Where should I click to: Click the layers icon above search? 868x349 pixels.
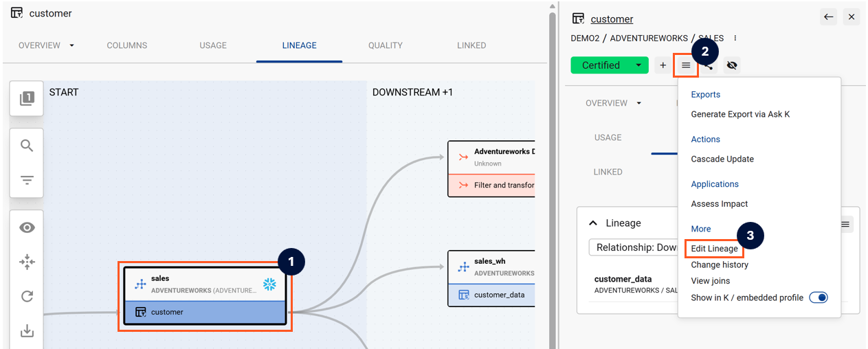coord(27,98)
